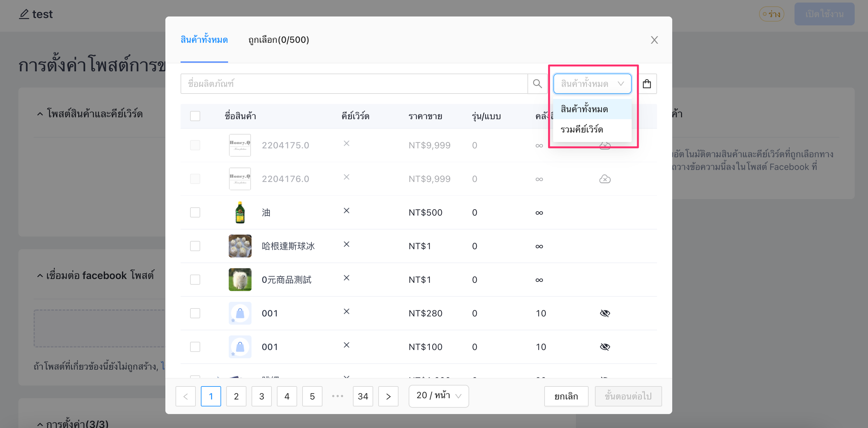Click the white dog product thumbnail
Image resolution: width=868 pixels, height=428 pixels.
click(x=240, y=280)
